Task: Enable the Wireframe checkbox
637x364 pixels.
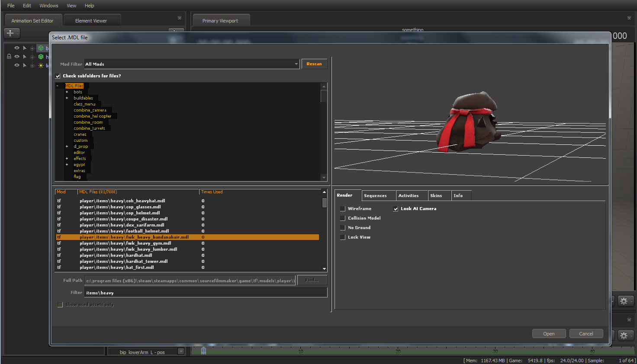Action: click(x=342, y=209)
